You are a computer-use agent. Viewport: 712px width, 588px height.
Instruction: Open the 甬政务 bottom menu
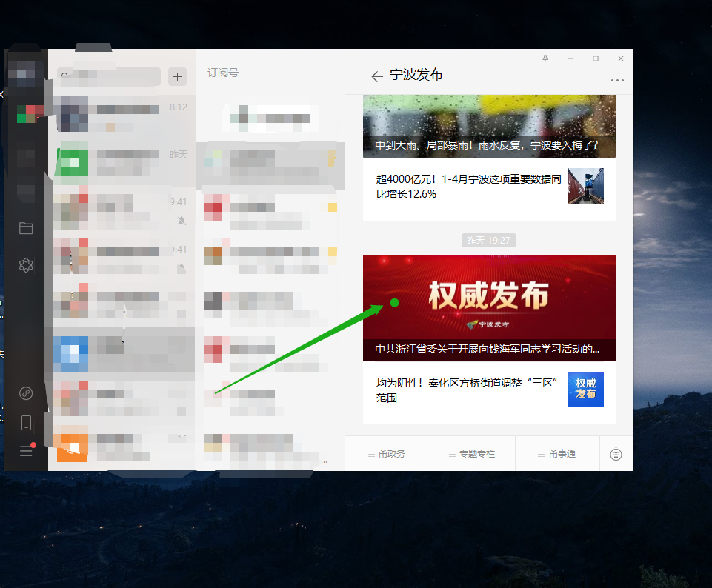(387, 454)
